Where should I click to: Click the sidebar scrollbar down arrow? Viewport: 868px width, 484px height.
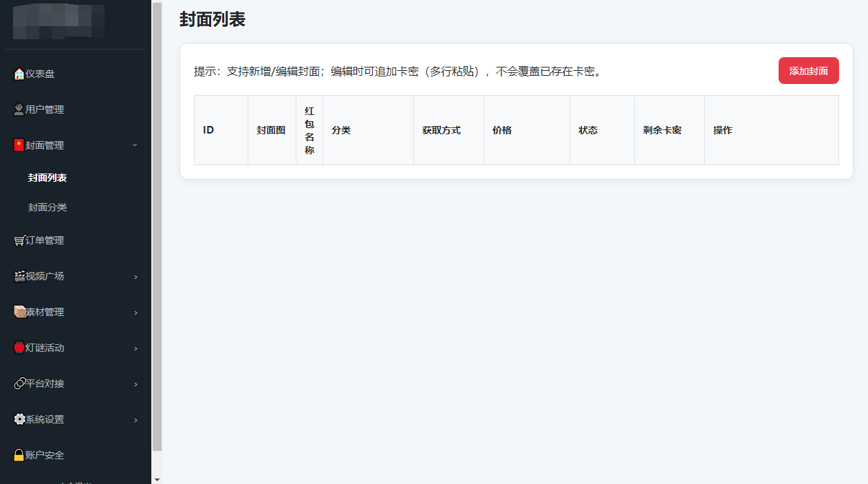(157, 479)
